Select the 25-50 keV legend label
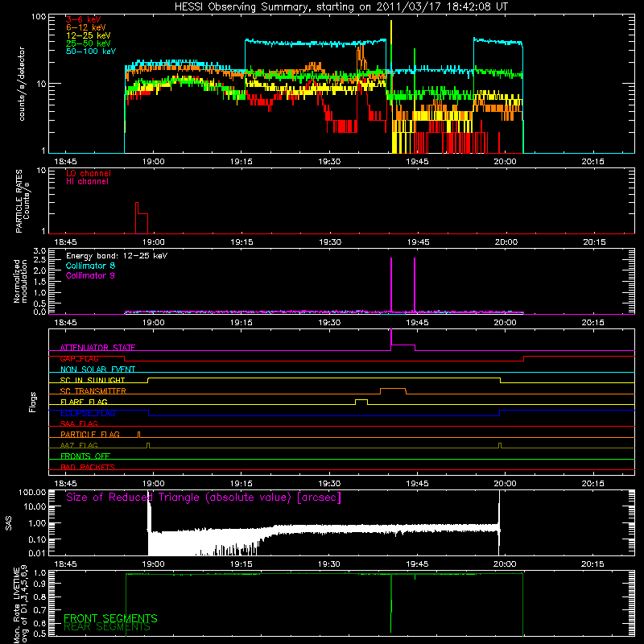Image resolution: width=644 pixels, height=644 pixels. click(x=89, y=43)
